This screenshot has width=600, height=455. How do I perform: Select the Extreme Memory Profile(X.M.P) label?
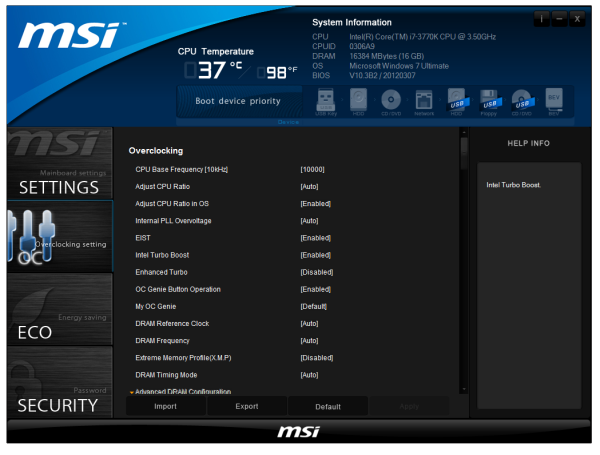tap(183, 358)
